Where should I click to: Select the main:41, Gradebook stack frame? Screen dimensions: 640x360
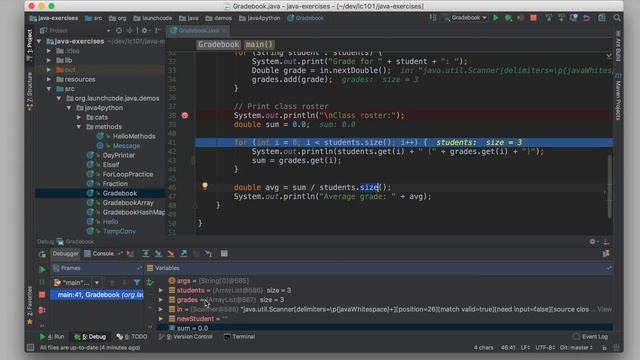tap(97, 295)
